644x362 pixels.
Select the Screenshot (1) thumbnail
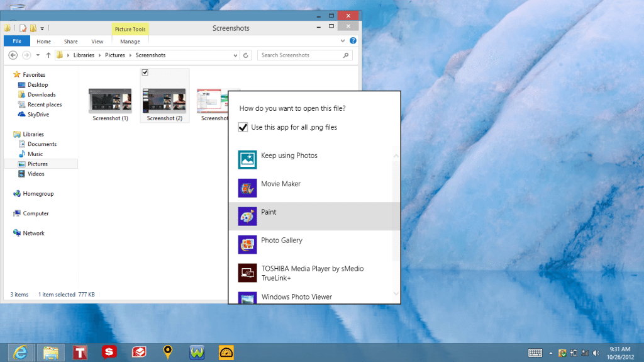click(x=110, y=101)
